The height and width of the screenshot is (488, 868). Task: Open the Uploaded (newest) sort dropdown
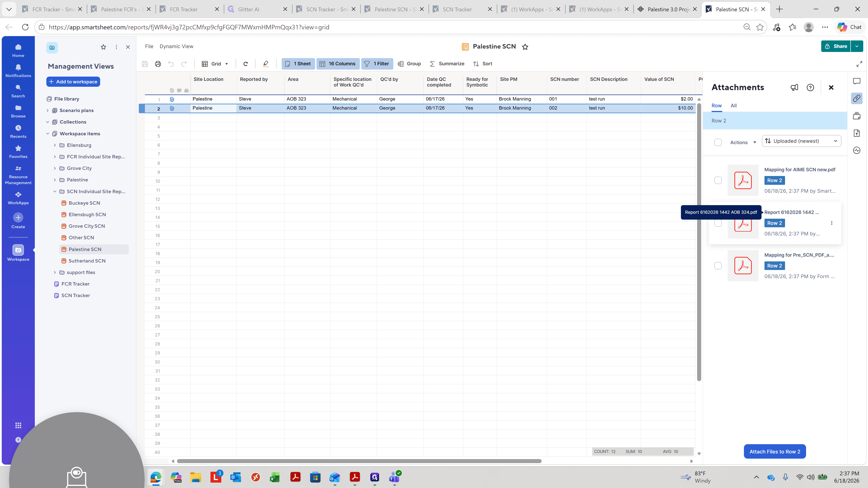point(801,141)
